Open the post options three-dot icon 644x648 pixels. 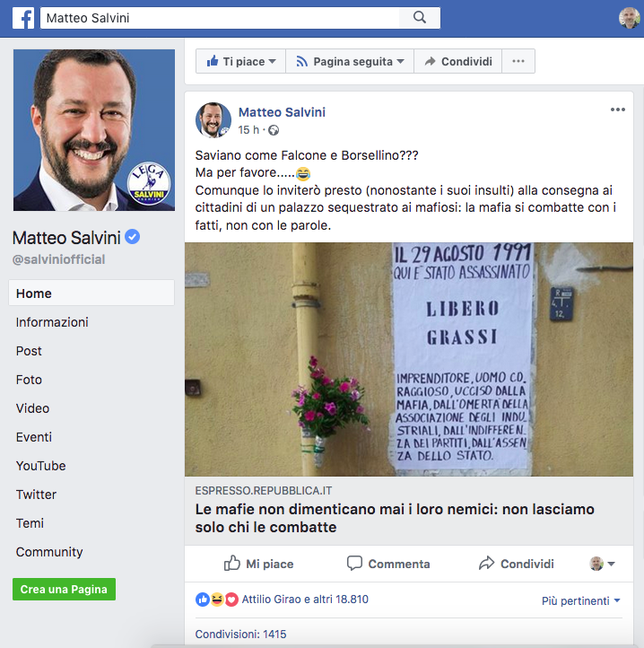pos(618,109)
